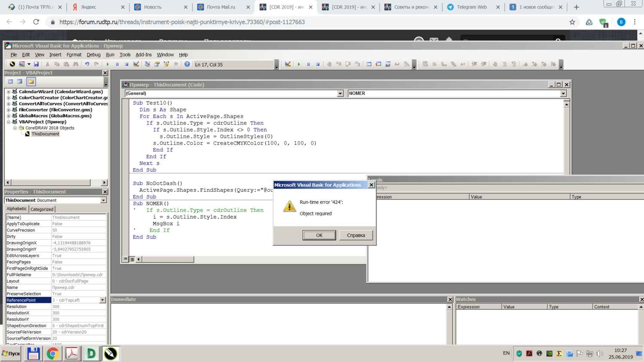Open the Insert UserForm dropdown arrow
Image resolution: width=644 pixels, height=362 pixels.
29,64
